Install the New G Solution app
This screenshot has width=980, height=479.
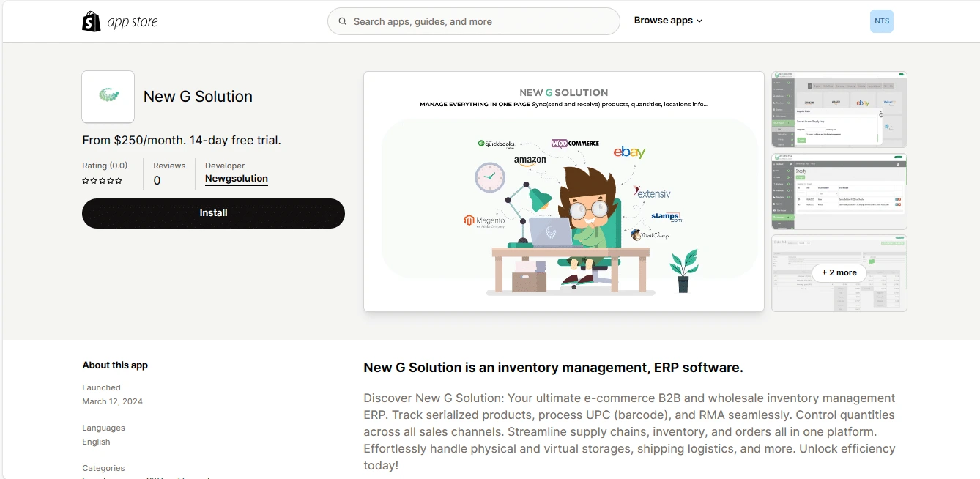213,213
